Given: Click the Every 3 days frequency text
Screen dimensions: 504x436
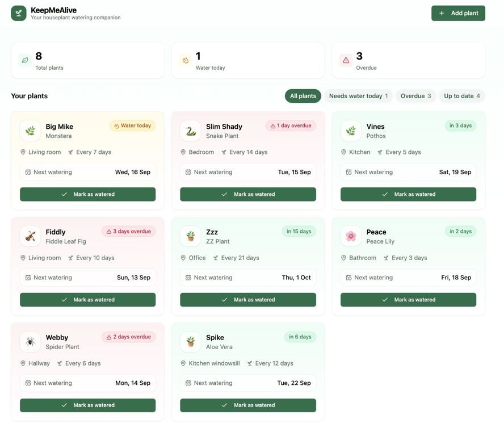Looking at the screenshot, I should point(409,258).
